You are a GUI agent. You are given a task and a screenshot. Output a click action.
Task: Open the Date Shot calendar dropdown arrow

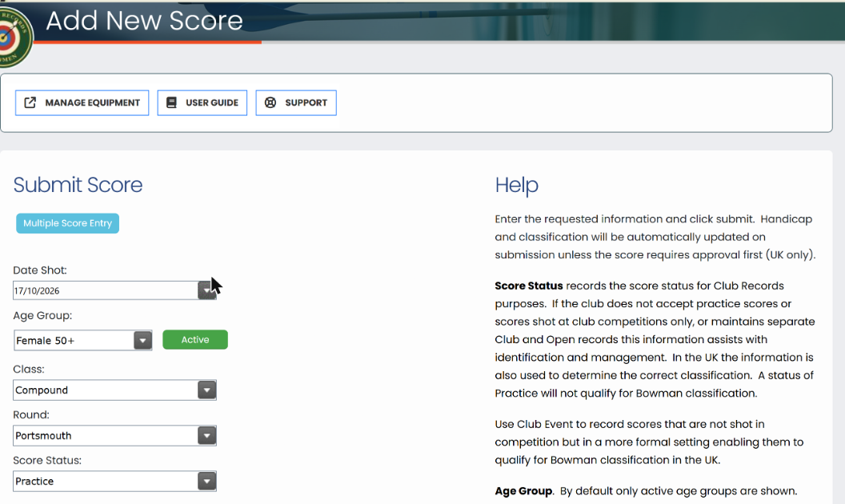[207, 290]
